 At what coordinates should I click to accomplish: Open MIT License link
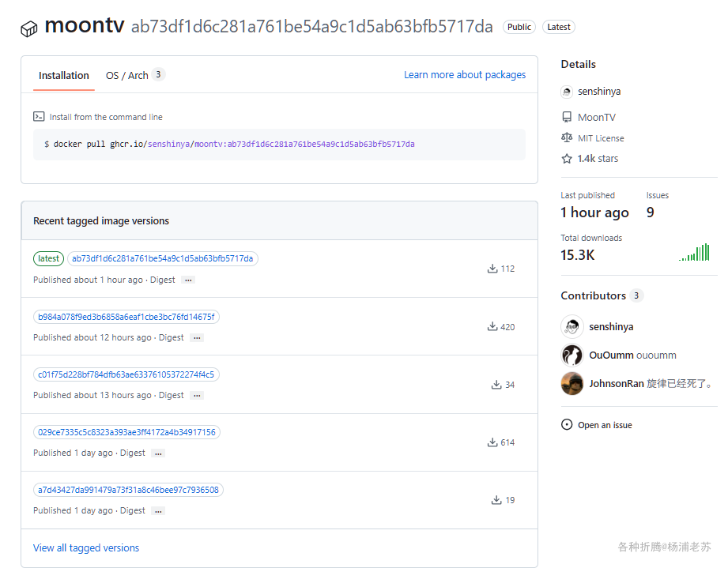[601, 138]
